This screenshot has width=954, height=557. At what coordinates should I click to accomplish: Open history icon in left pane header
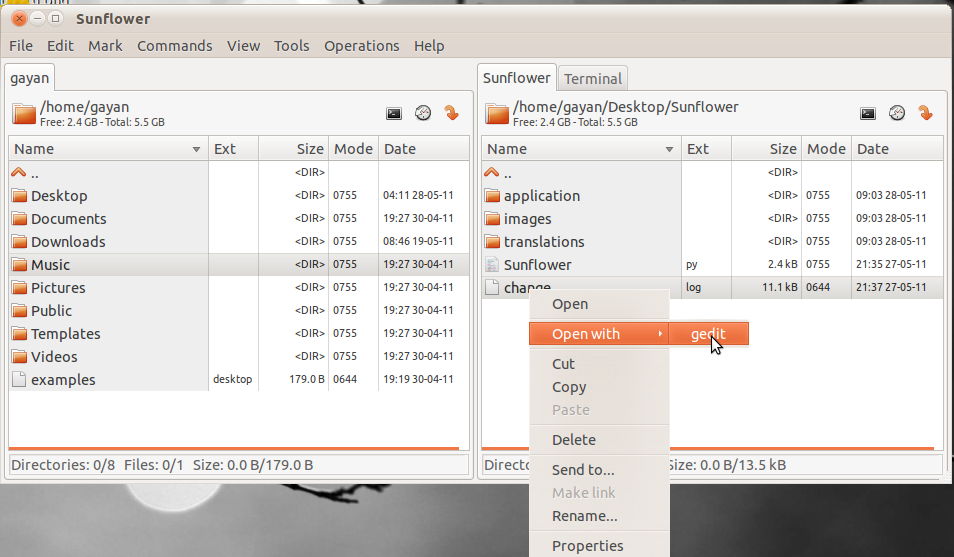coord(423,113)
